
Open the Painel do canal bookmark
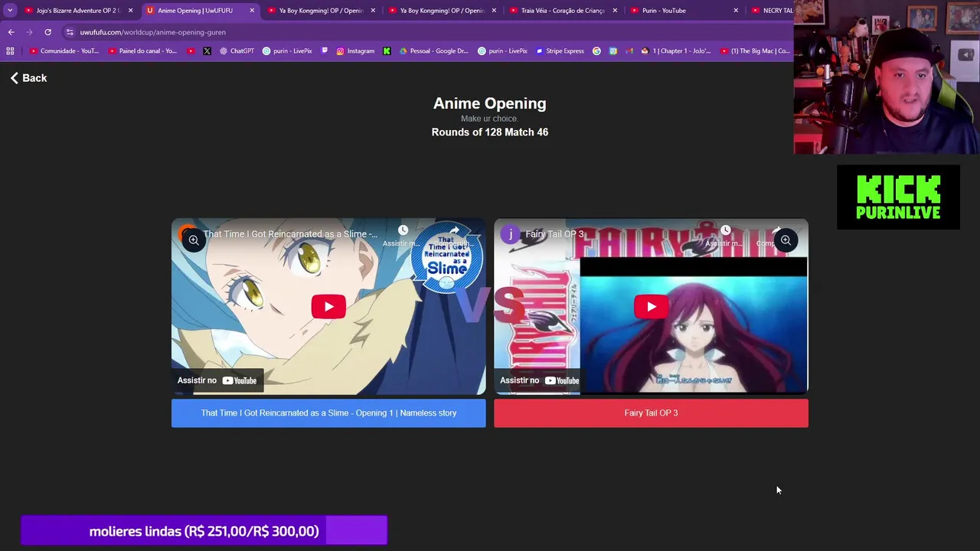point(142,51)
